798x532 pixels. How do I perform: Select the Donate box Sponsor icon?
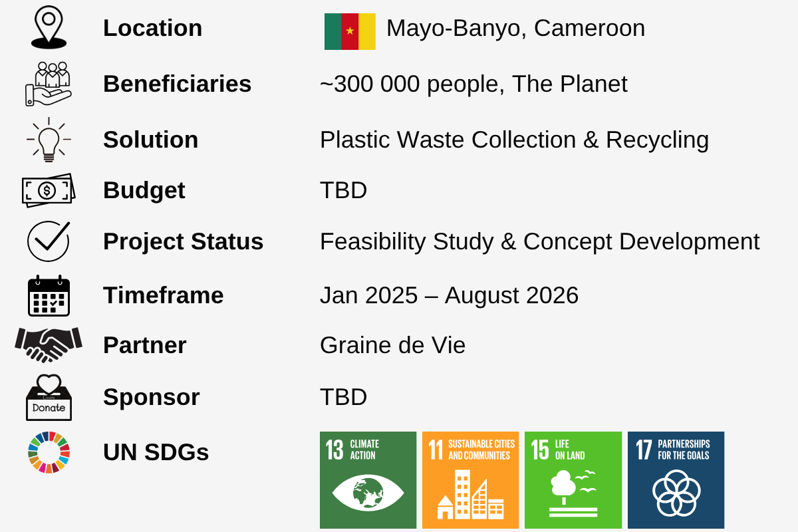point(49,397)
